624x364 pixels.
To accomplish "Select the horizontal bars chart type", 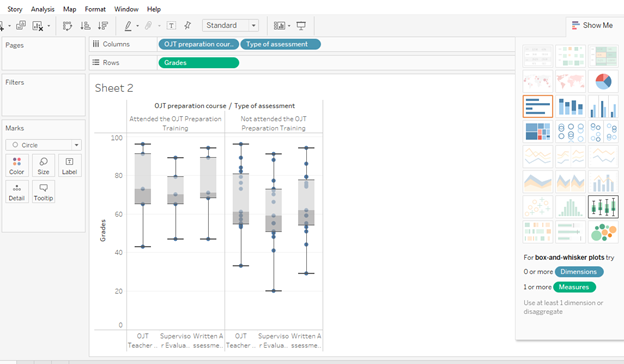I will [x=538, y=106].
